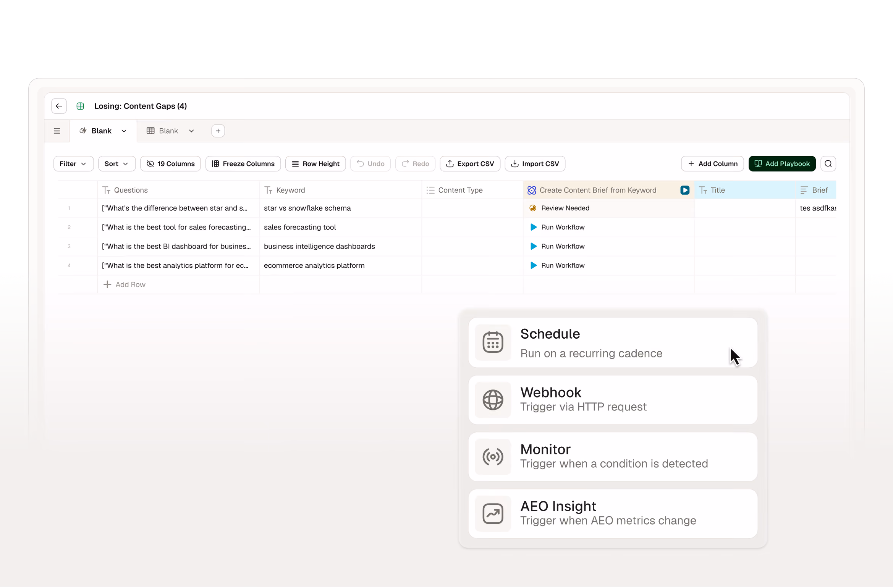Run all via column header play icon

[x=685, y=190]
